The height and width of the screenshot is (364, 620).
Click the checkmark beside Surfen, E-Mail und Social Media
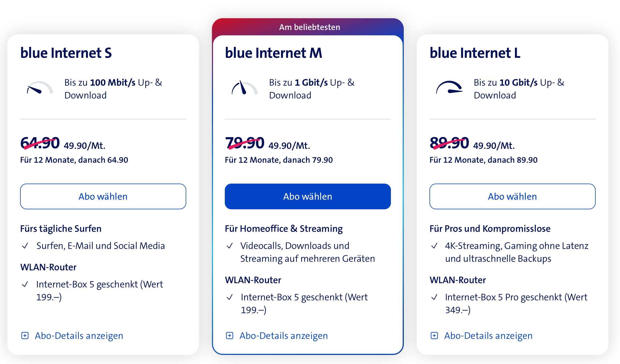[x=25, y=245]
